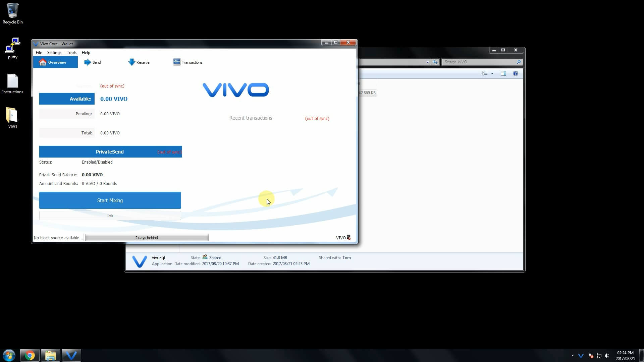Open the Tools menu
644x362 pixels.
(71, 52)
